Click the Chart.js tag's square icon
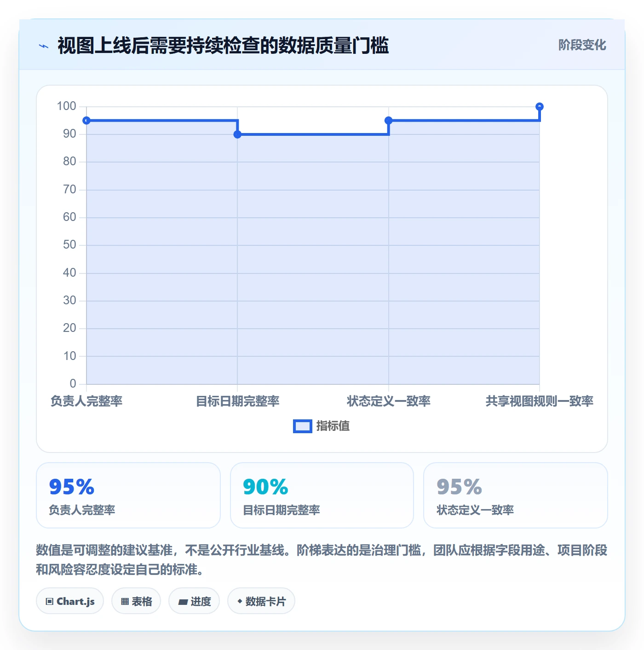This screenshot has width=644, height=650. (50, 601)
